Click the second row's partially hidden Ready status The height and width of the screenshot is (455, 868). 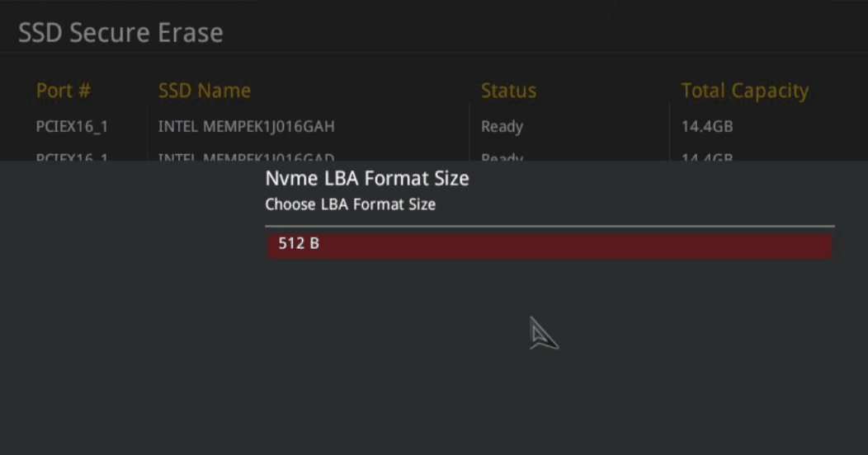pos(502,157)
